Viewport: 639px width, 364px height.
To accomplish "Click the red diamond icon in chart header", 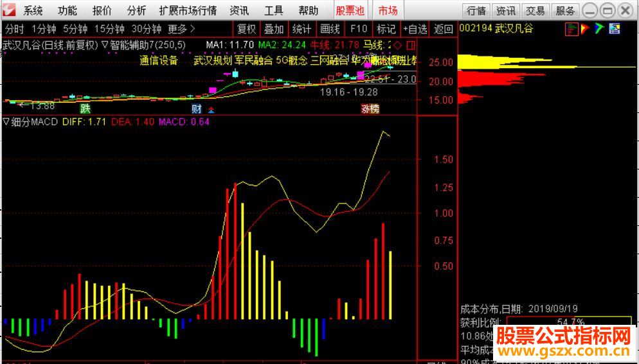I will [398, 44].
